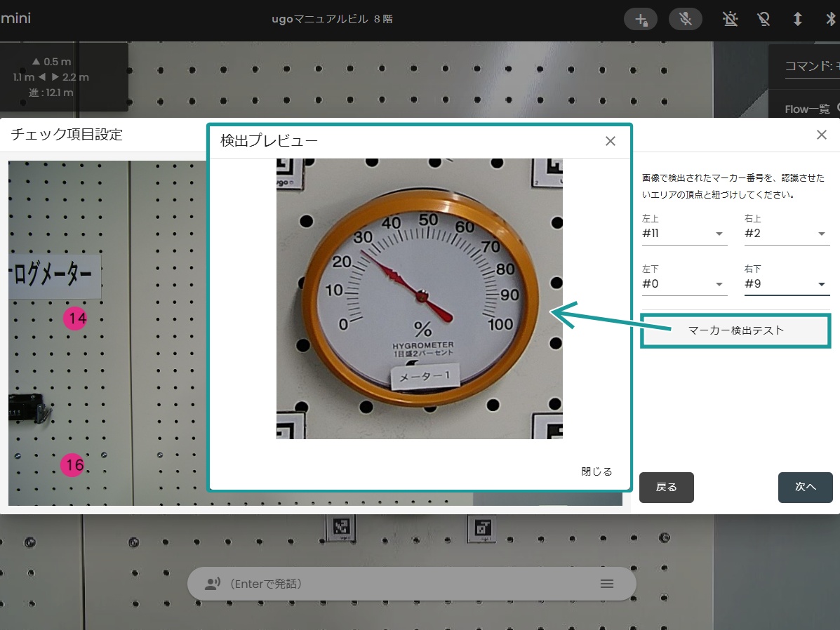Viewport: 840px width, 630px height.
Task: Open the 左上 marker dropdown showing #11
Action: click(x=684, y=234)
